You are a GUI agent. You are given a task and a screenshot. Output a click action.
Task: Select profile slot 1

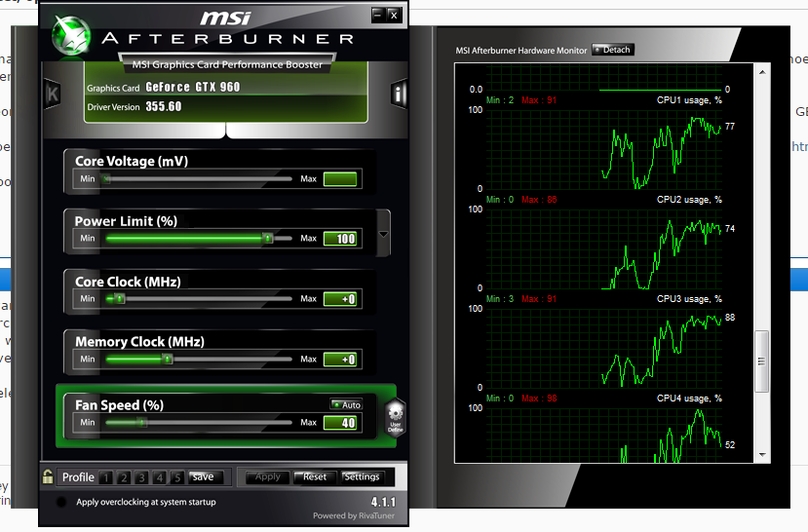coord(106,477)
